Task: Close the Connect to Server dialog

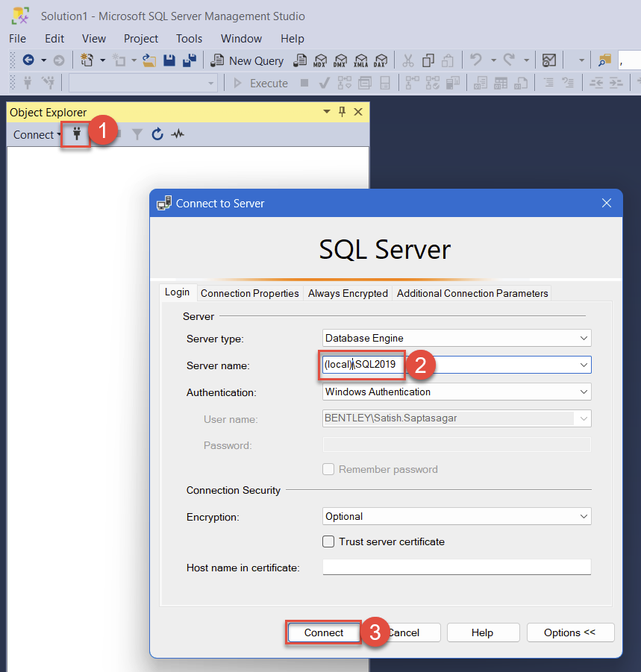Action: point(606,203)
